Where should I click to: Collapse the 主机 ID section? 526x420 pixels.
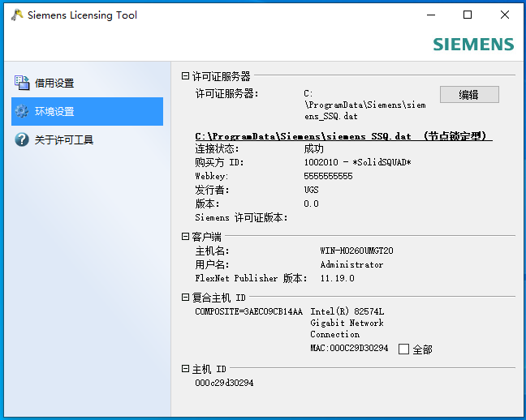(x=185, y=369)
